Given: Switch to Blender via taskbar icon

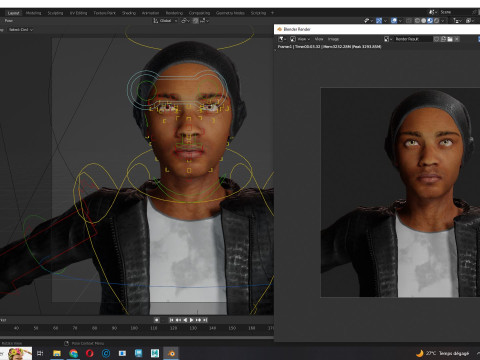Looking at the screenshot, I should point(171,353).
